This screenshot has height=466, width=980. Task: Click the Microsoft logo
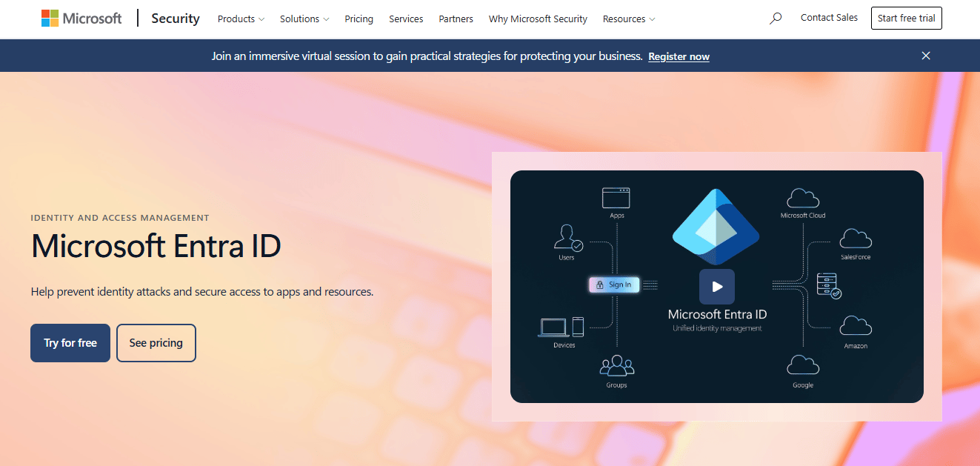[x=81, y=19]
